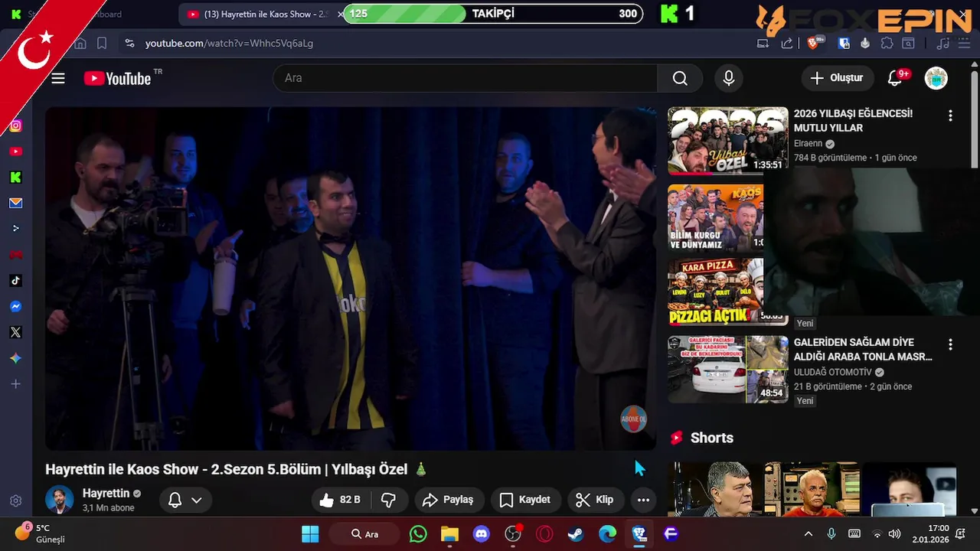Open TikTok in browser sidebar
The image size is (980, 551).
coord(15,280)
